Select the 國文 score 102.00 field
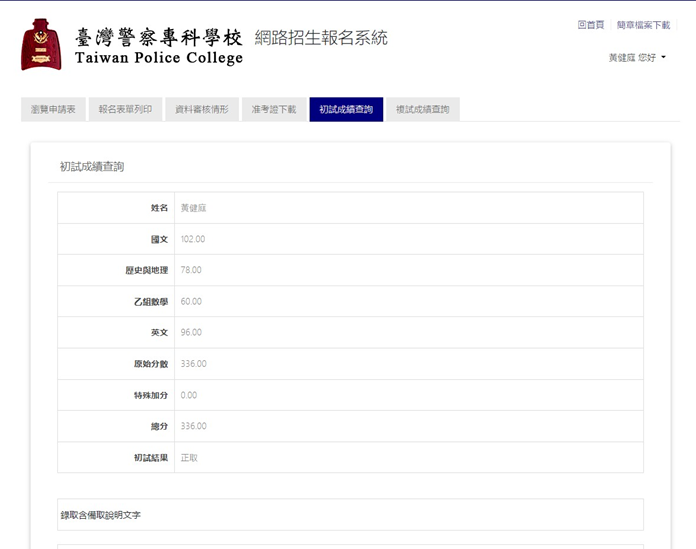 408,239
